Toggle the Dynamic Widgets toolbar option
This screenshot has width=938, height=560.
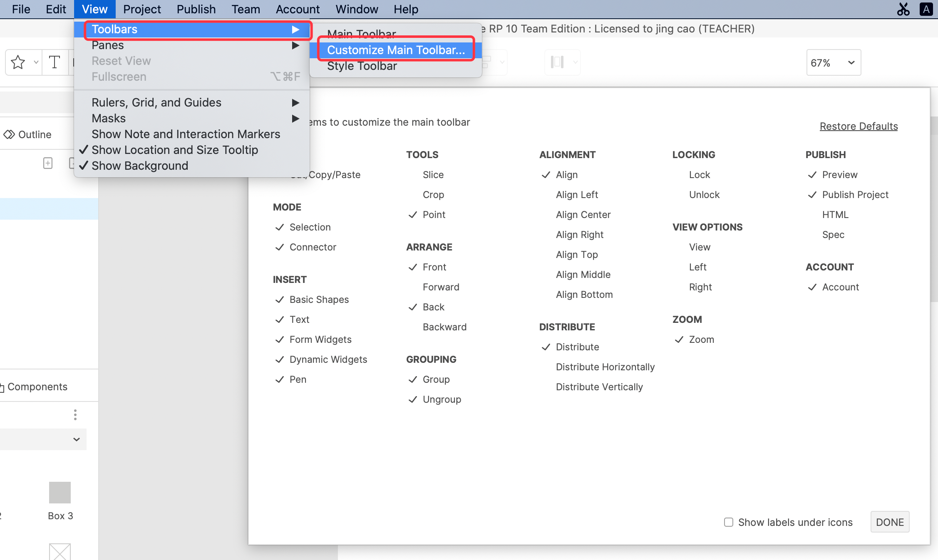coord(328,359)
